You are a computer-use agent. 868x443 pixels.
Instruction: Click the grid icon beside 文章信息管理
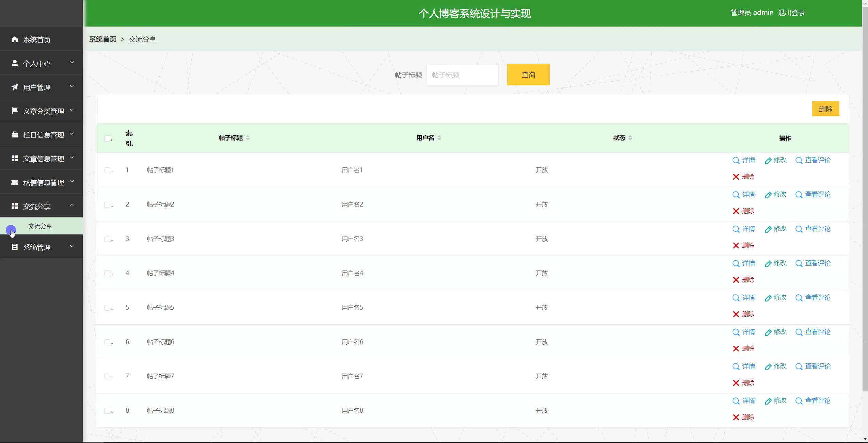[x=15, y=159]
